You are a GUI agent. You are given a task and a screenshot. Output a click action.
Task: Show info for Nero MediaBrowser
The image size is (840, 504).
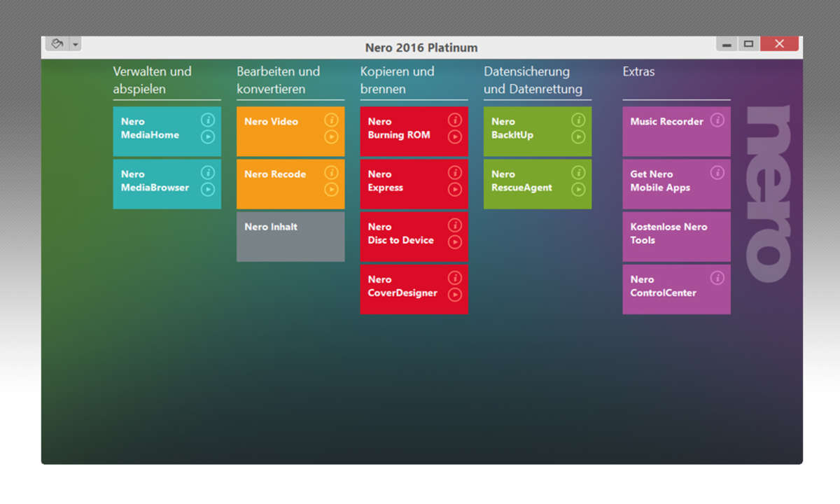point(208,172)
